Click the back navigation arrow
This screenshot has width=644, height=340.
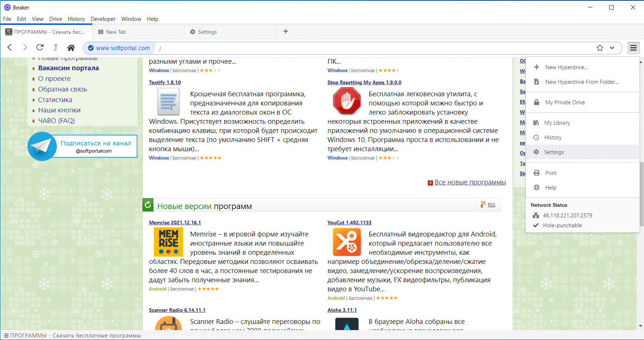click(x=10, y=48)
